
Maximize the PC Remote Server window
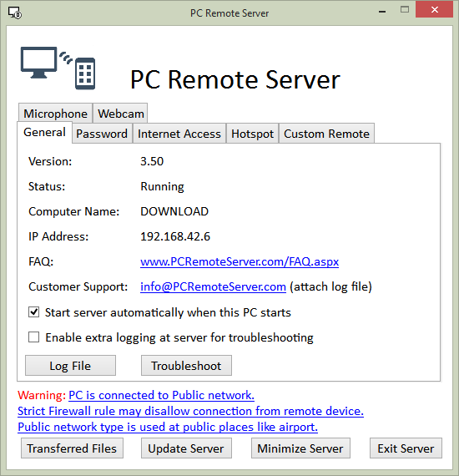click(x=405, y=10)
